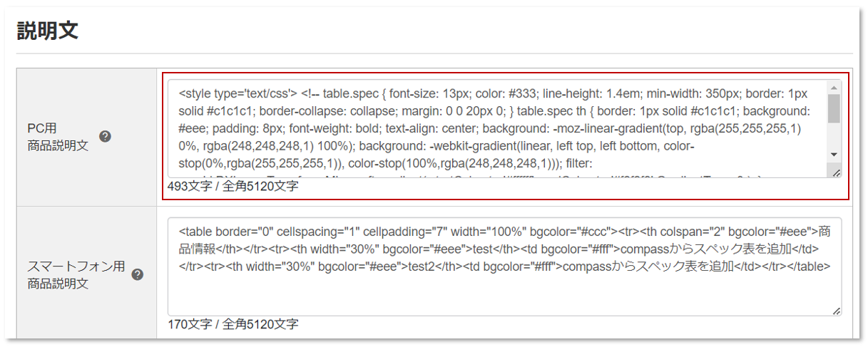Click scroll-down arrow in PC description box
Image resolution: width=868 pixels, height=347 pixels.
click(834, 154)
